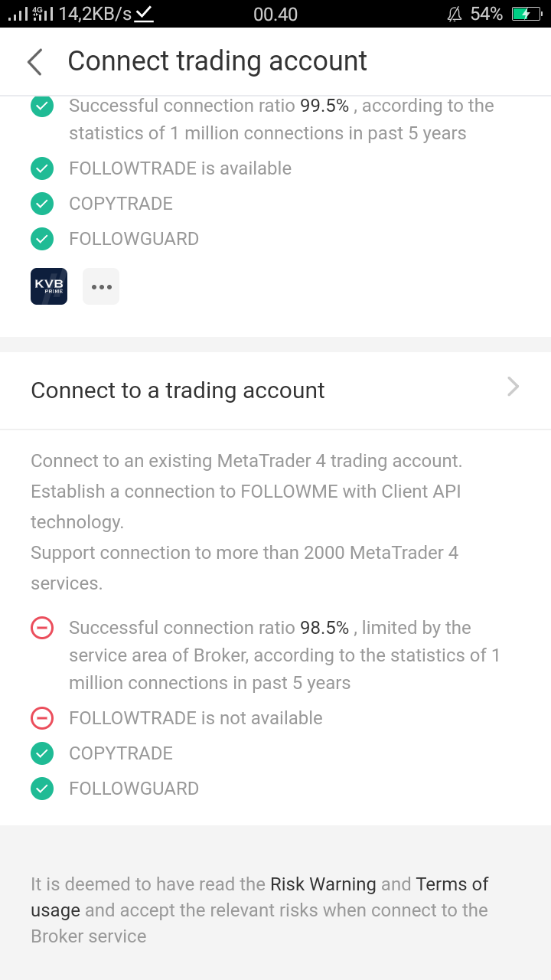The height and width of the screenshot is (980, 551).
Task: Tap check icon beside first FOLLOWGUARD
Action: pos(42,239)
